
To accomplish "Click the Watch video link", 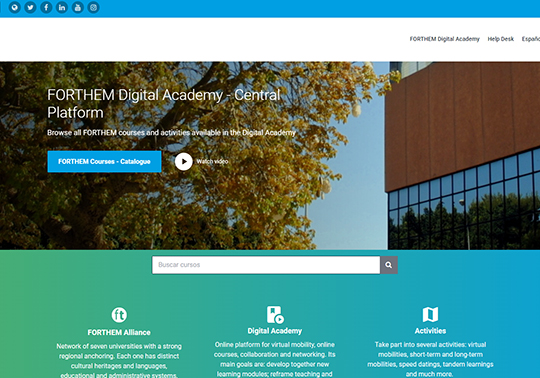I will (212, 161).
